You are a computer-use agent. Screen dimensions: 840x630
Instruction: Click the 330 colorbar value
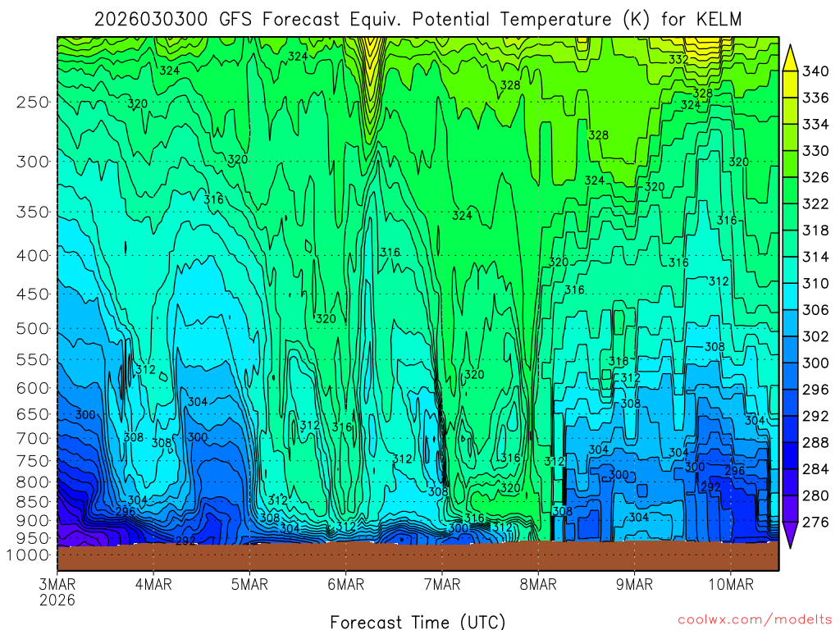tap(815, 151)
